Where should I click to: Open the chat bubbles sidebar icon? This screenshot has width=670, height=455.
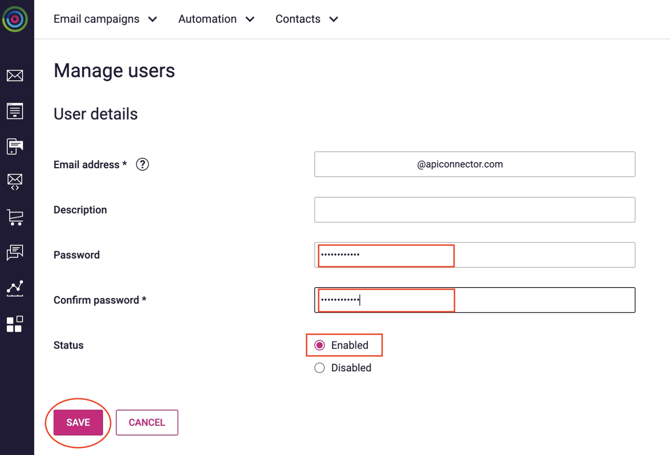click(x=15, y=253)
